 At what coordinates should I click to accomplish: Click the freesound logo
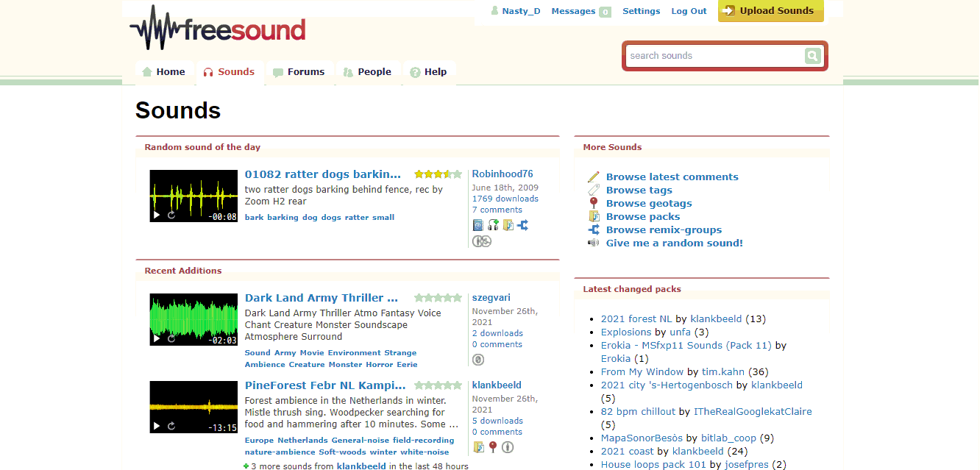point(217,28)
